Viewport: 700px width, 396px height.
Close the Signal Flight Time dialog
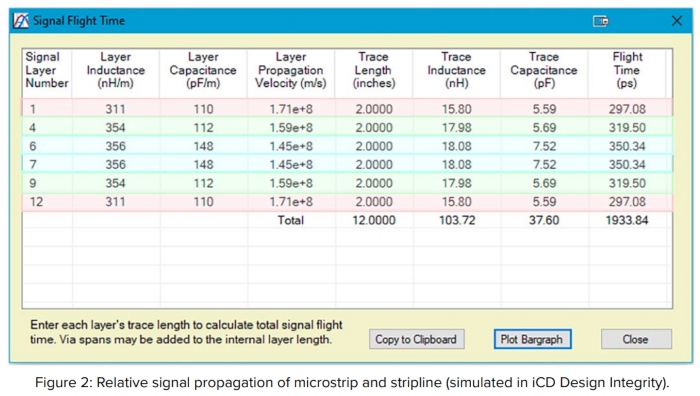point(677,21)
